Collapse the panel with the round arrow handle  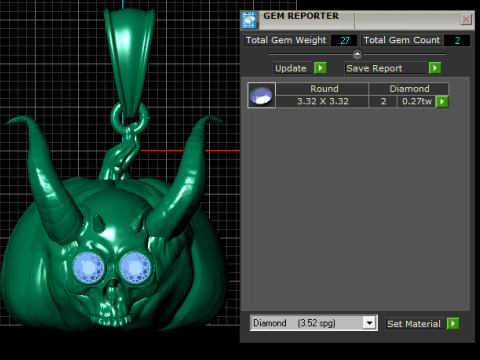pos(357,54)
